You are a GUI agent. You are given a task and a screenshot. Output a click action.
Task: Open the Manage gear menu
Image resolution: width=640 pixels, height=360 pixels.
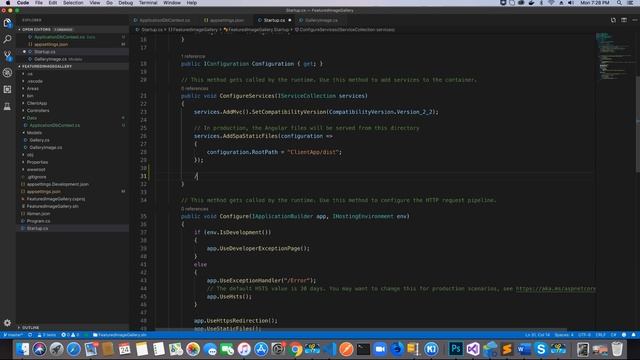(x=7, y=323)
